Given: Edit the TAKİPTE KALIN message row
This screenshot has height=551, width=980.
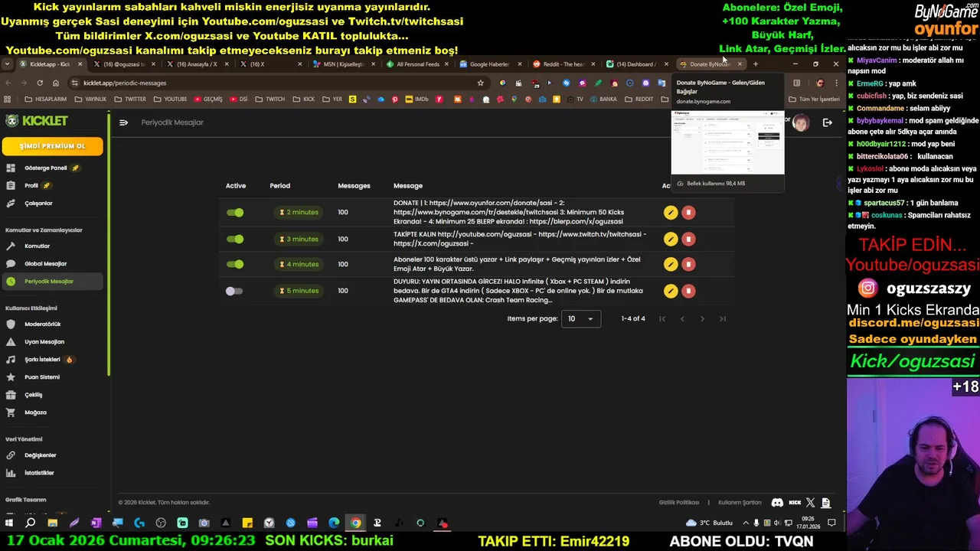Looking at the screenshot, I should click(671, 240).
